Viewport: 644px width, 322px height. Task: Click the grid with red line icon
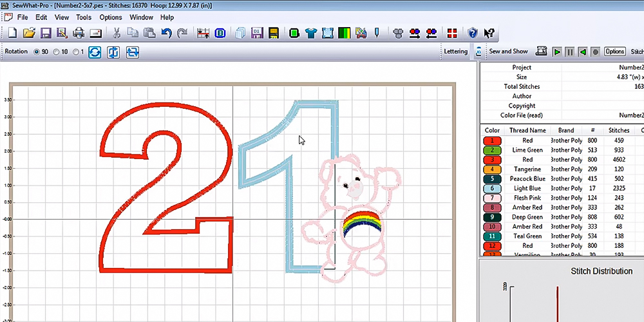point(204,33)
